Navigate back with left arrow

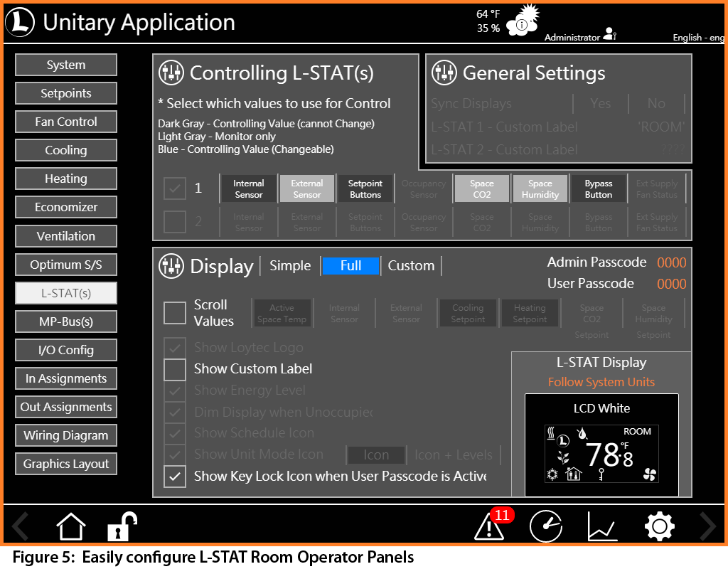pos(21,526)
